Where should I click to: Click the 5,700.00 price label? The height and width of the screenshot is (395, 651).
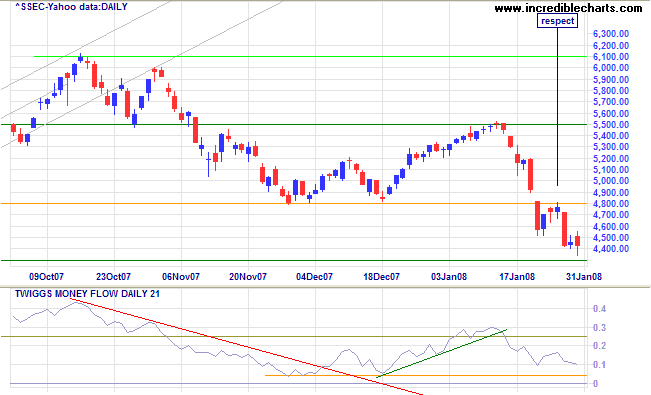(611, 102)
